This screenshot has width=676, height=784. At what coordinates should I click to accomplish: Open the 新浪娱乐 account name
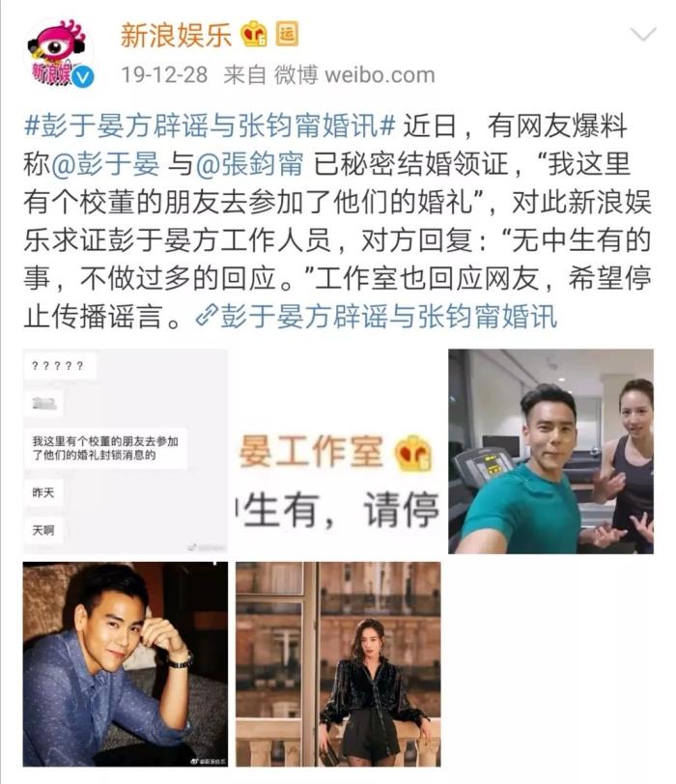(176, 35)
